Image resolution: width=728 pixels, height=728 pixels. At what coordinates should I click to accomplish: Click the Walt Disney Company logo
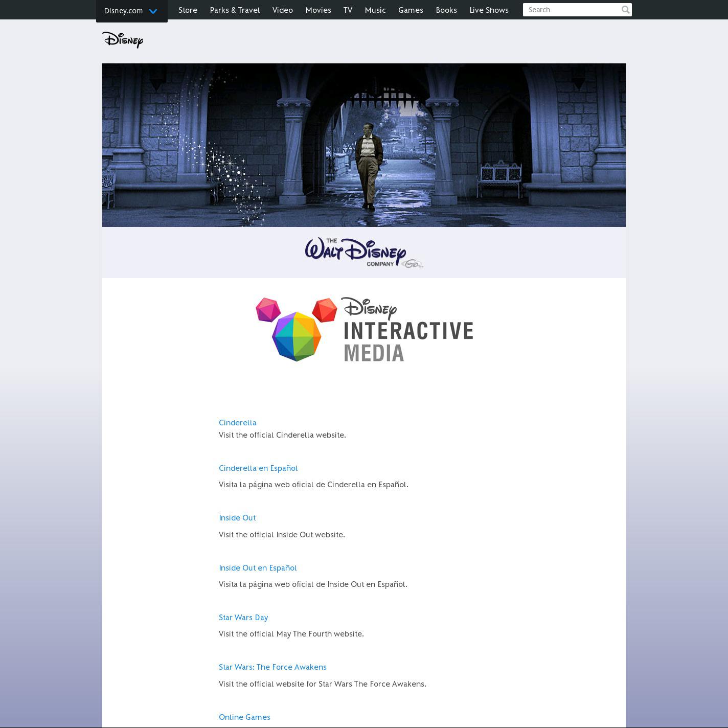[x=363, y=253]
